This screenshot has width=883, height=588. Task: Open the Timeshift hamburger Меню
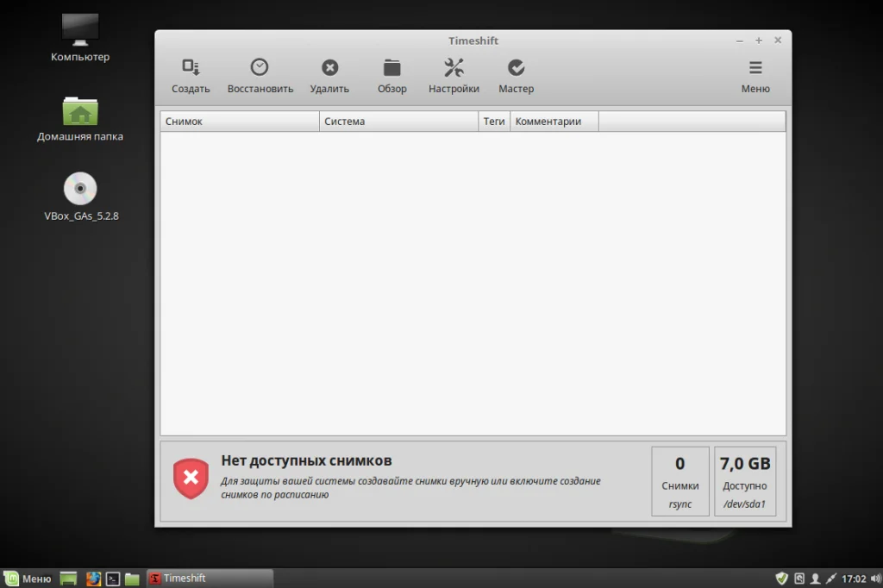755,76
